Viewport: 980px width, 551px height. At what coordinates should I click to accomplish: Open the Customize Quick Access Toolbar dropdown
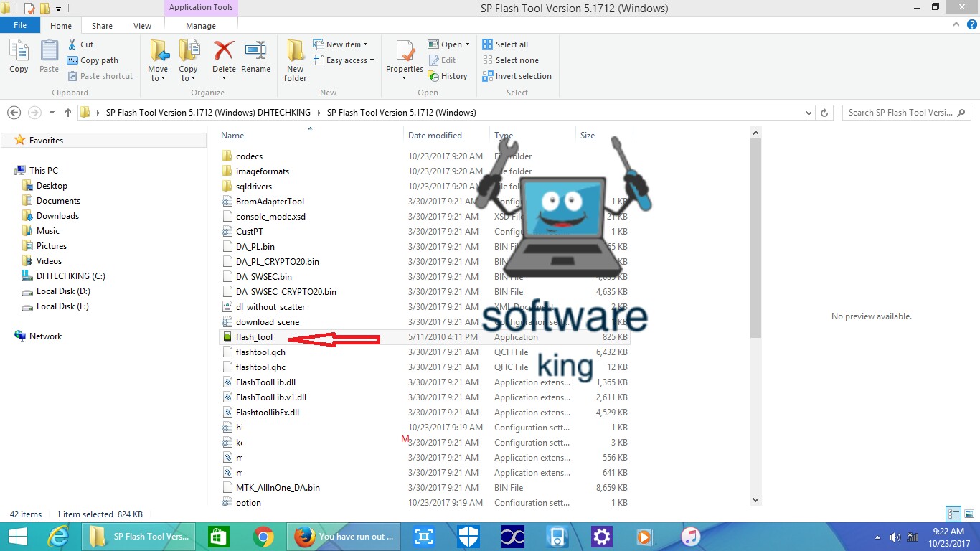58,9
